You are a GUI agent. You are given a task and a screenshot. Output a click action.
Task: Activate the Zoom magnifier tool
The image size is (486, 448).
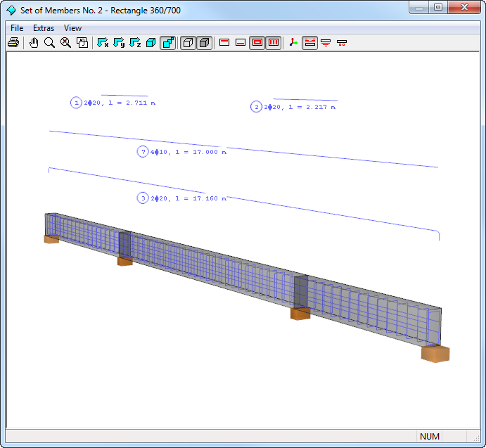point(50,42)
